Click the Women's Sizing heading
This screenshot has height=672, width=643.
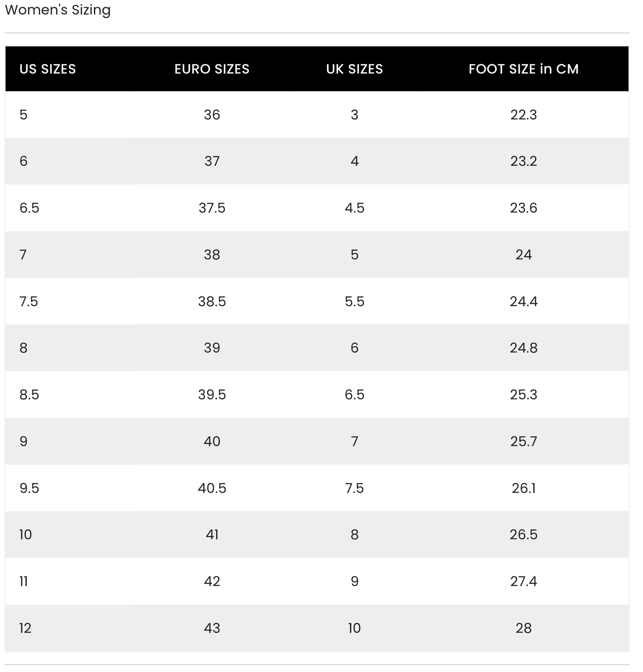[x=58, y=10]
